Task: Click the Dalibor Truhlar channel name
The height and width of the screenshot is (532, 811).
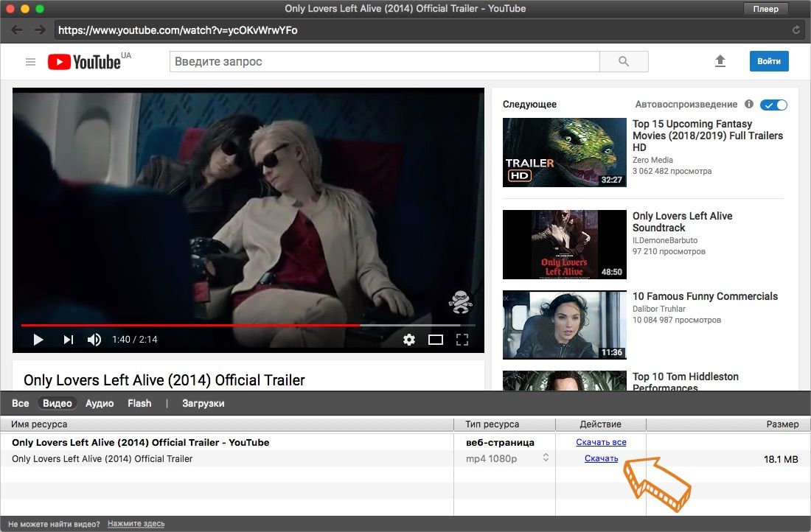Action: pyautogui.click(x=659, y=309)
